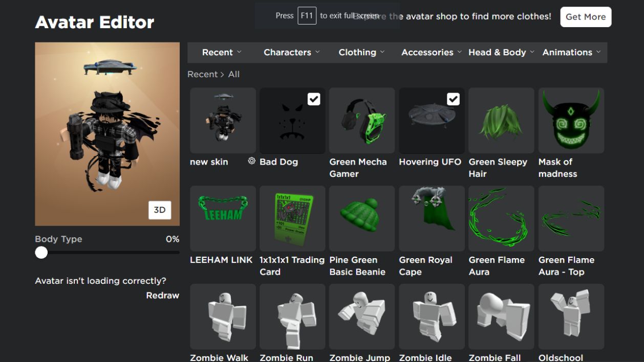The width and height of the screenshot is (644, 362).
Task: Open the Animations tab
Action: (x=572, y=52)
